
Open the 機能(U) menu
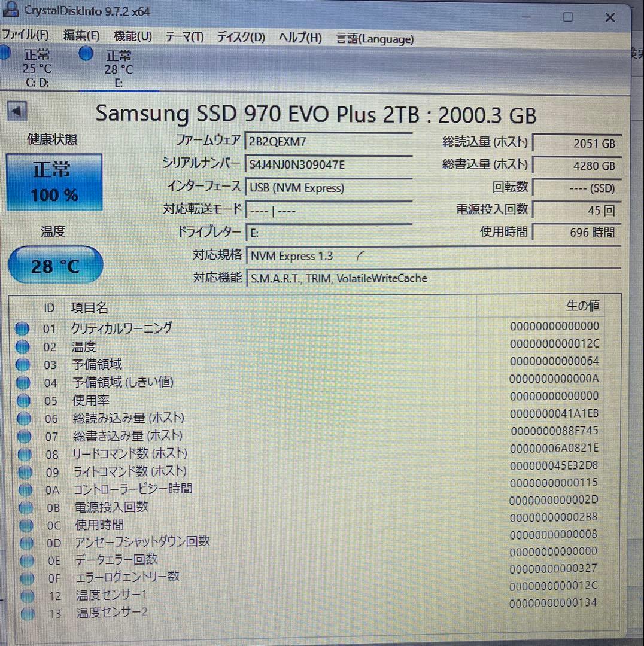[132, 36]
